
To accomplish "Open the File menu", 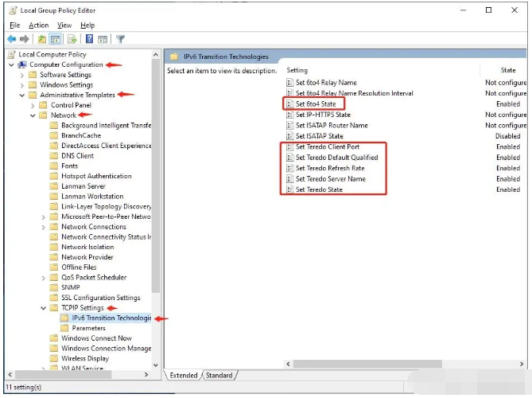I will pyautogui.click(x=14, y=25).
